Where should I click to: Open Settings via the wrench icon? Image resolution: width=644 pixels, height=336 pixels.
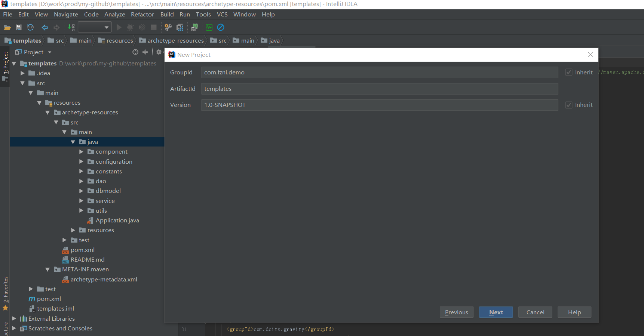click(168, 27)
